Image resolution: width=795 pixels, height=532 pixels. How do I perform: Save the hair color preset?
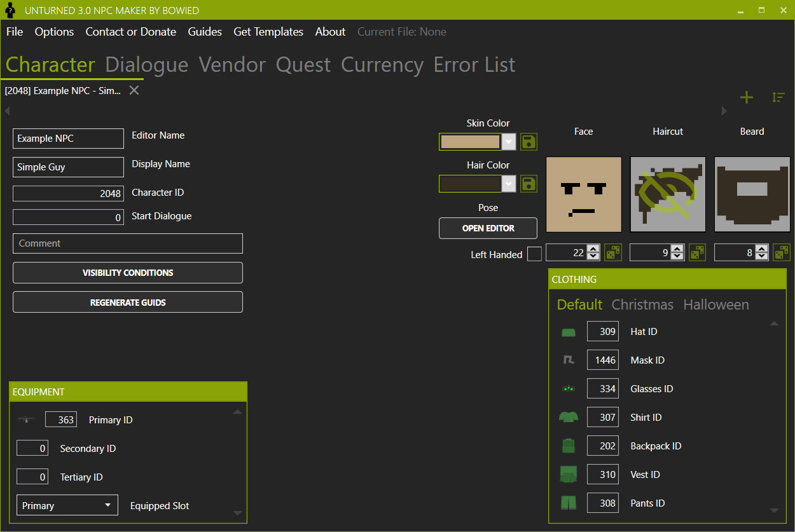pyautogui.click(x=529, y=184)
